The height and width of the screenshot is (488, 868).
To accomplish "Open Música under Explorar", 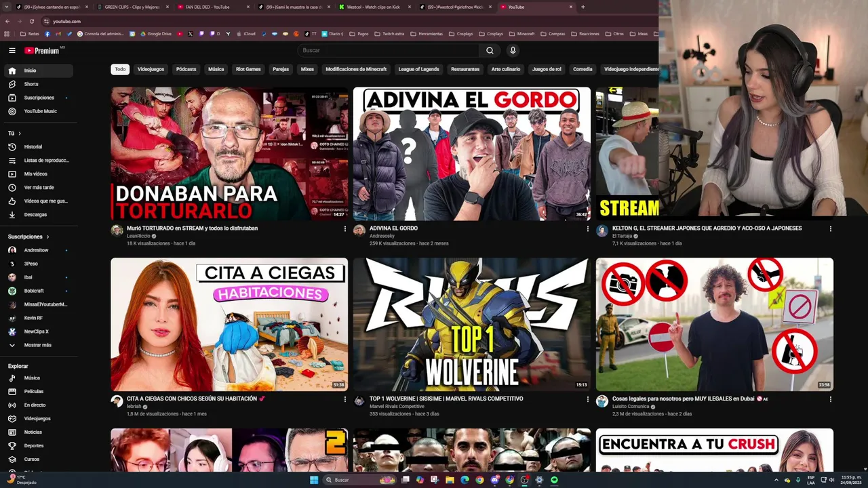I will tap(39, 378).
